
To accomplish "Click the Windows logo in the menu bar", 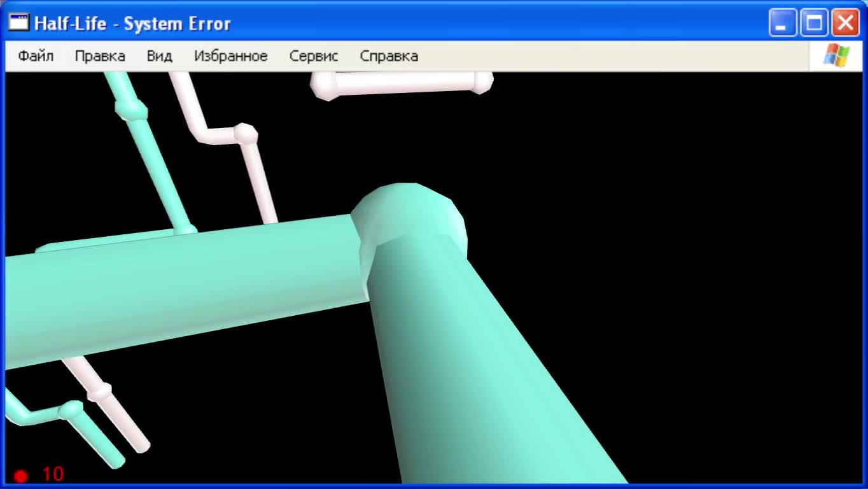I will pos(837,56).
